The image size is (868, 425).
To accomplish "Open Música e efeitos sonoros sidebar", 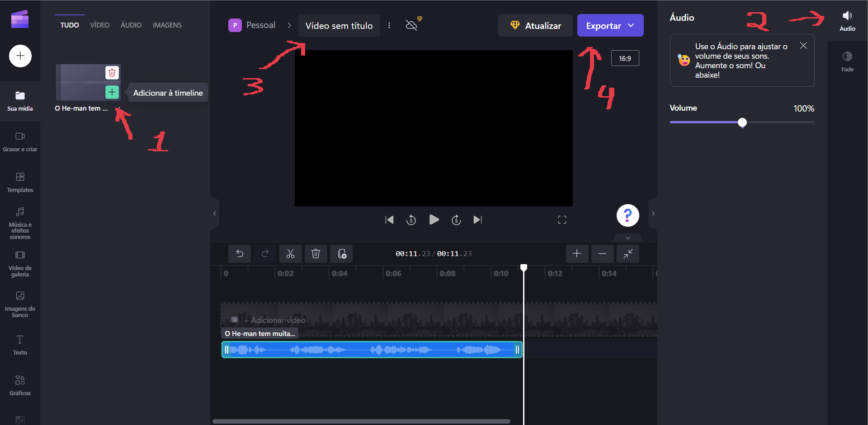I will [20, 223].
